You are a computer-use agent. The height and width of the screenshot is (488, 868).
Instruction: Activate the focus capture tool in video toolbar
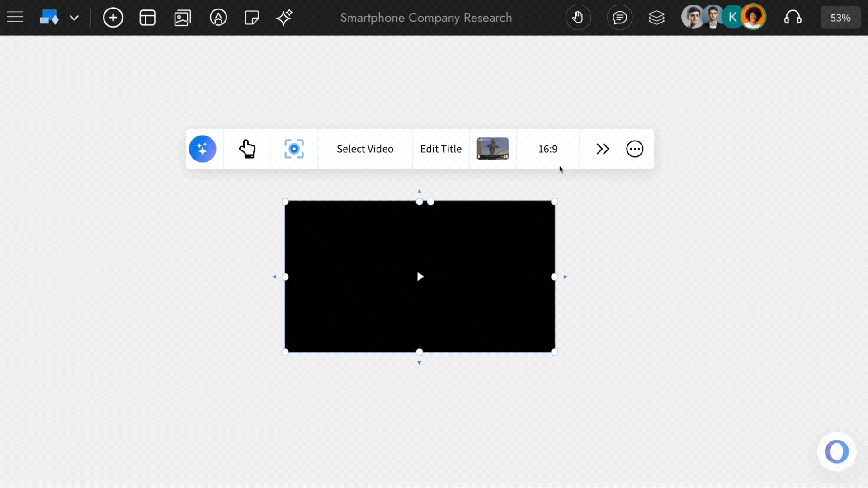pos(294,149)
